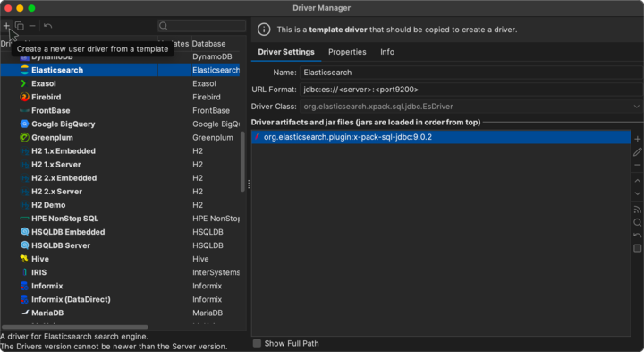The height and width of the screenshot is (352, 644).
Task: Select the H2 2.x Embedded driver row
Action: [120, 178]
